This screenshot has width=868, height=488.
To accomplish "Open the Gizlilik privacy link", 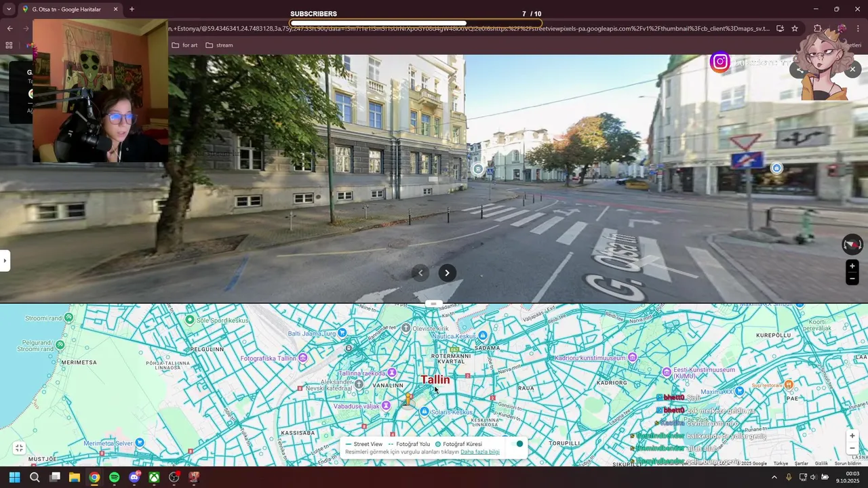I will click(821, 464).
